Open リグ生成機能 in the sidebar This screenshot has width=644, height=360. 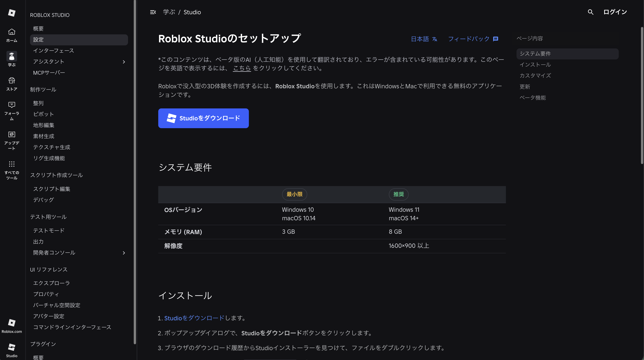pos(49,158)
